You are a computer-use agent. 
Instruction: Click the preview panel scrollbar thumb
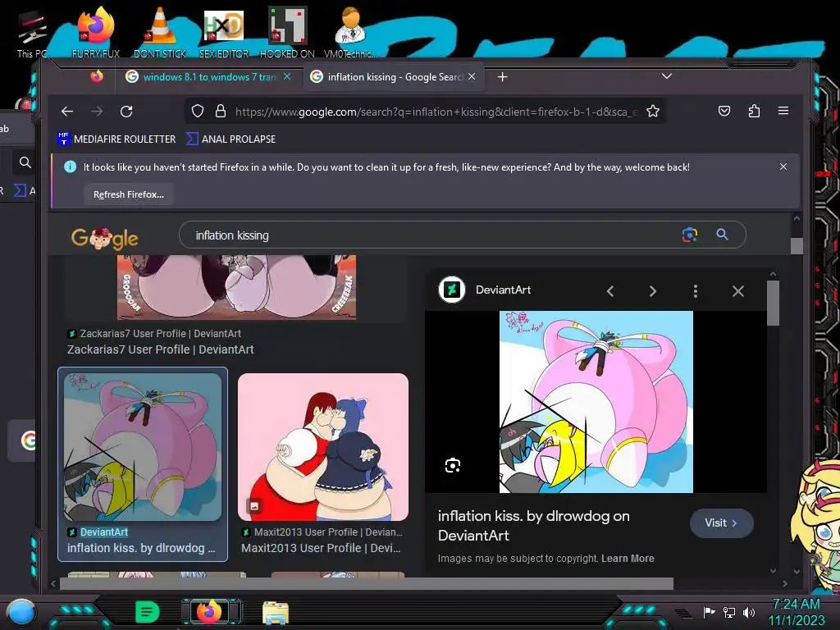[773, 303]
